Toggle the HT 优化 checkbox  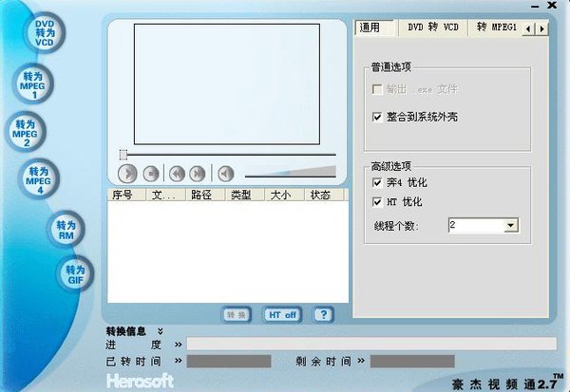click(x=377, y=202)
